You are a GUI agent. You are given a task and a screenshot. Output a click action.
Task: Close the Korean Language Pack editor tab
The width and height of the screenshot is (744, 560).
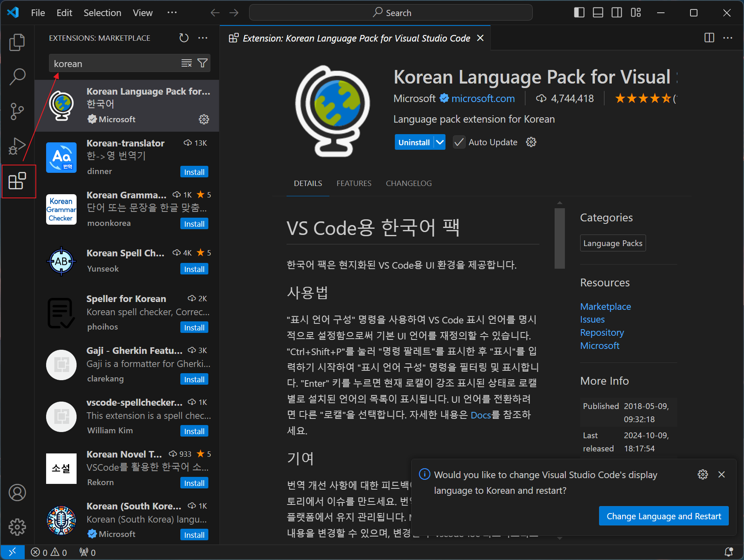point(480,38)
